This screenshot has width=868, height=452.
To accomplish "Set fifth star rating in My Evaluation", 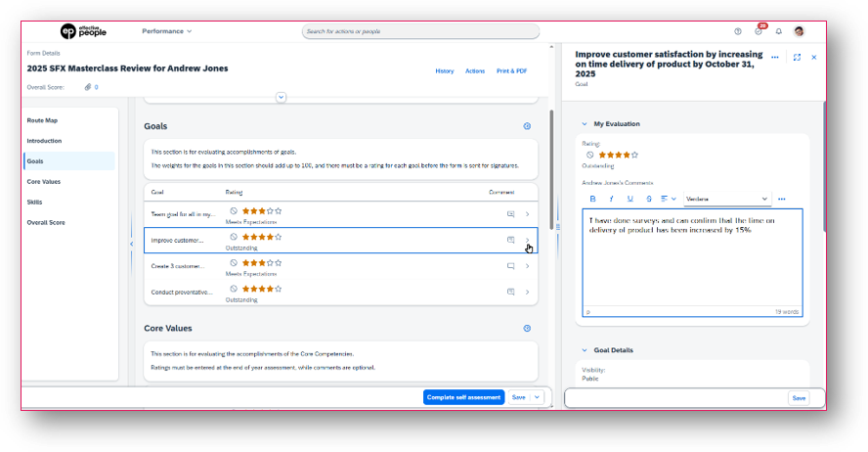I will pos(635,156).
